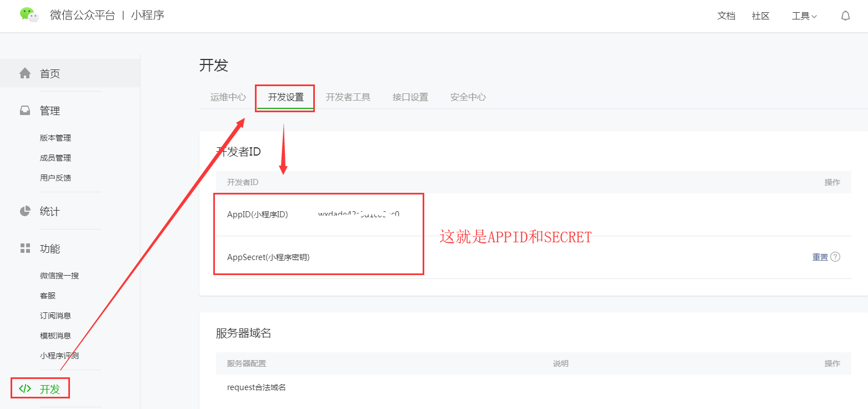Open the 安全中心 tab
The height and width of the screenshot is (409, 868).
coord(468,97)
